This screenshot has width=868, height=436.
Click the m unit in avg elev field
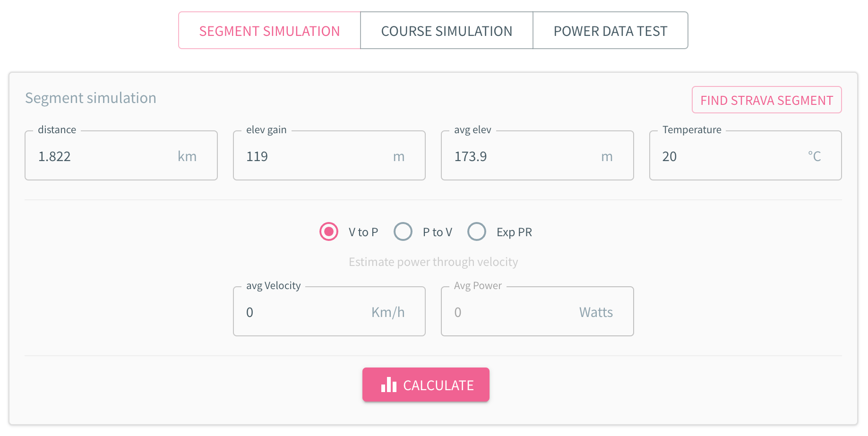pos(607,156)
